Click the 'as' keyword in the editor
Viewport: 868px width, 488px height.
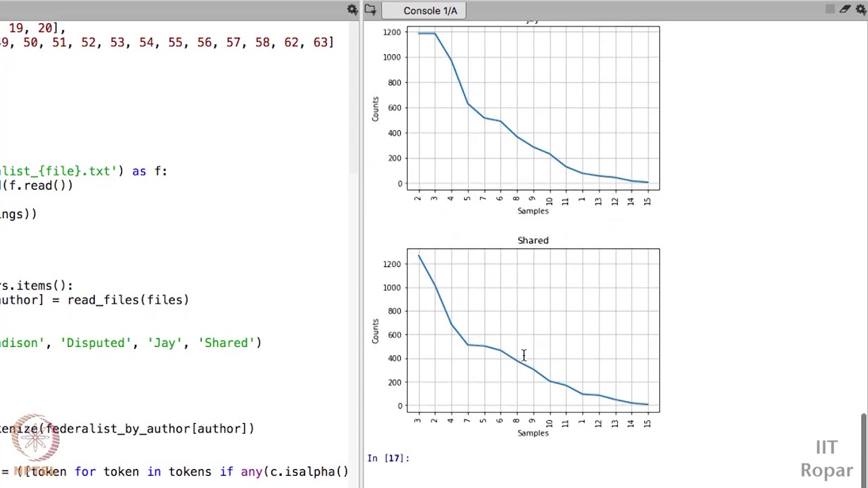[x=139, y=171]
